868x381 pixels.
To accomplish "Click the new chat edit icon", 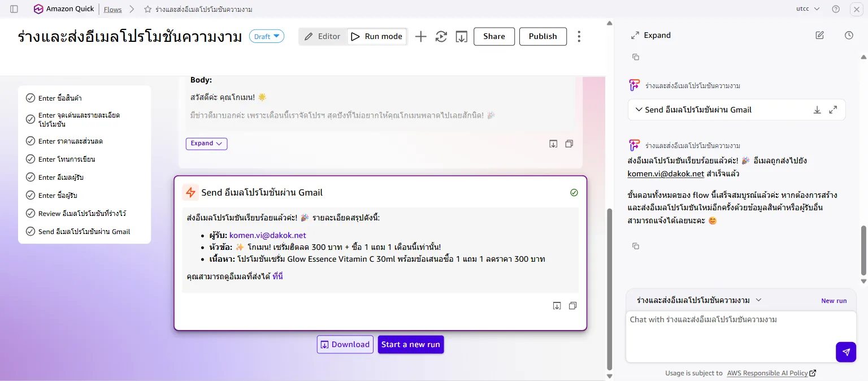I will click(x=819, y=35).
